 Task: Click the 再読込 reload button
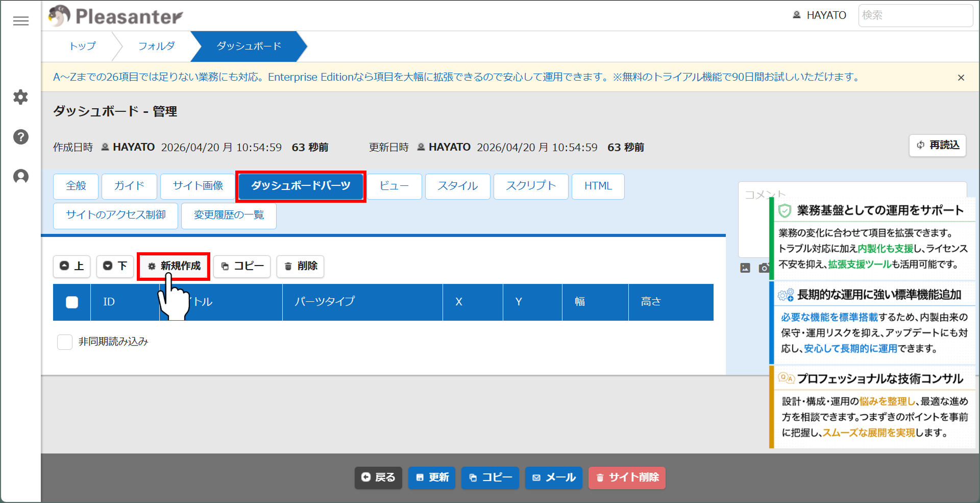point(938,146)
